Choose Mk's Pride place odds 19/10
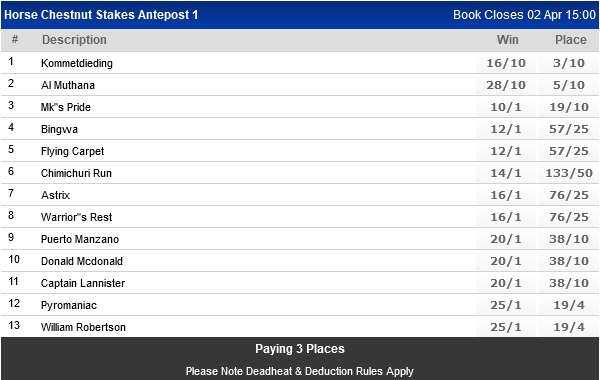 tap(569, 107)
